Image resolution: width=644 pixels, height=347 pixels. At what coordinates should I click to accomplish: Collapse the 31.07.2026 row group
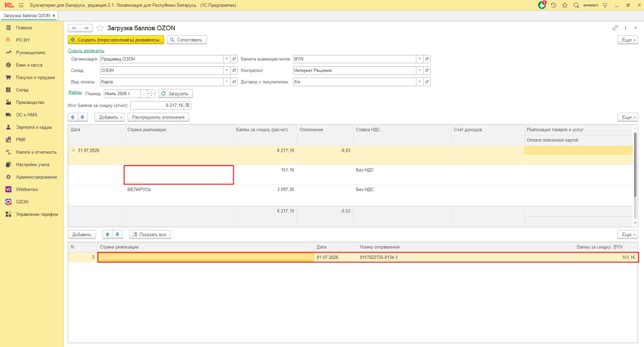[73, 151]
